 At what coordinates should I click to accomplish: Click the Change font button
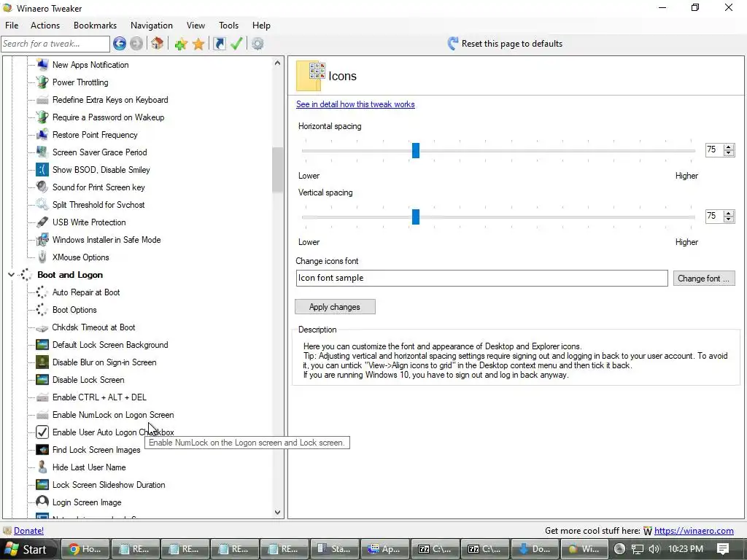coord(704,278)
